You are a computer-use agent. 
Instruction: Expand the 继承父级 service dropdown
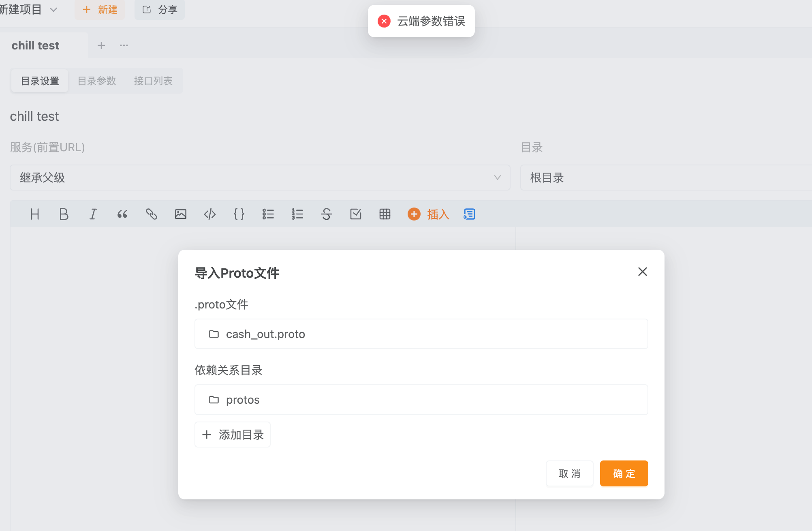(260, 178)
